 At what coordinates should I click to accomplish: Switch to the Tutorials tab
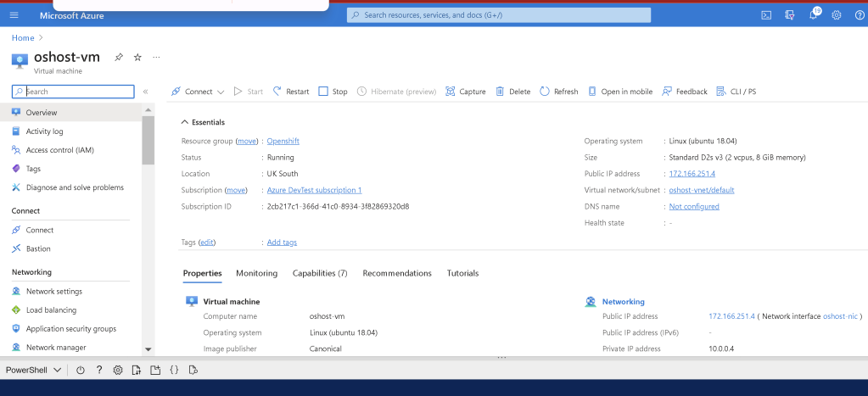[462, 273]
